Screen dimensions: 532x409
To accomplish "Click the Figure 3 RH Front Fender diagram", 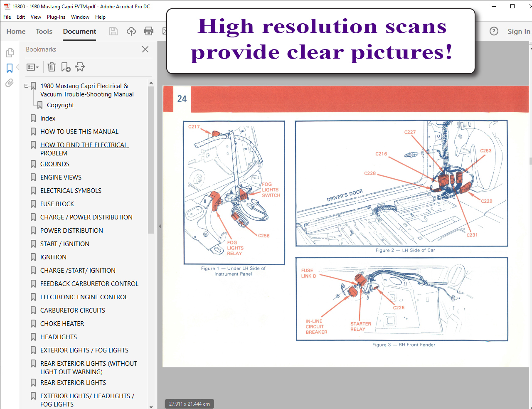I will pyautogui.click(x=402, y=299).
